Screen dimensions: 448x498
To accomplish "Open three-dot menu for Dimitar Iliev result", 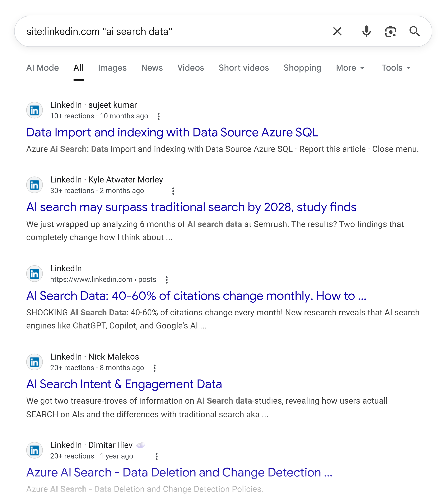I will tap(156, 456).
